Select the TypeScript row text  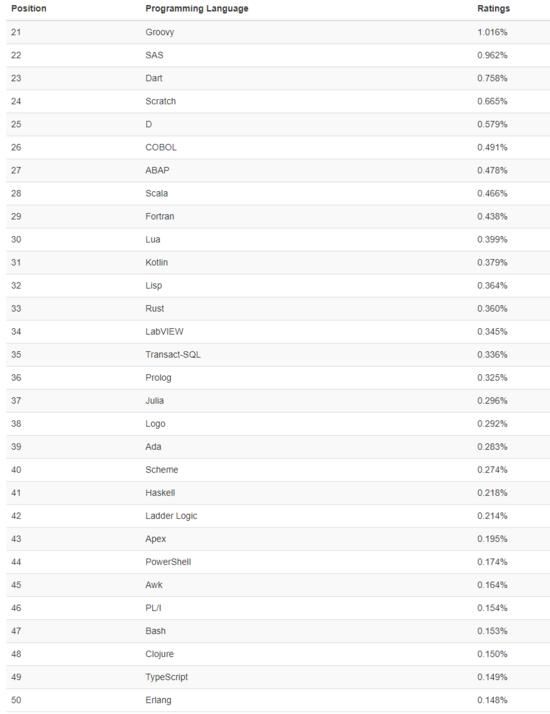[166, 677]
